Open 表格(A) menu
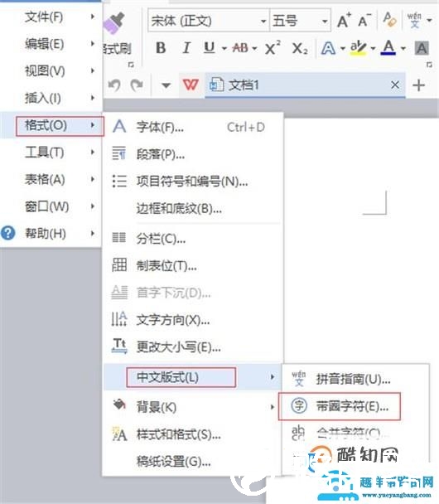Image resolution: width=439 pixels, height=504 pixels. 51,179
